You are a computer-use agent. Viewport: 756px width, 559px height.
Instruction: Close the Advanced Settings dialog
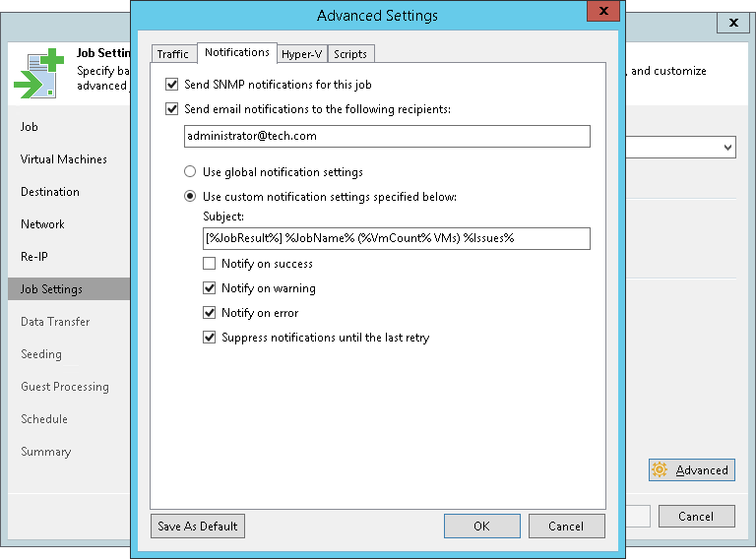click(x=603, y=11)
